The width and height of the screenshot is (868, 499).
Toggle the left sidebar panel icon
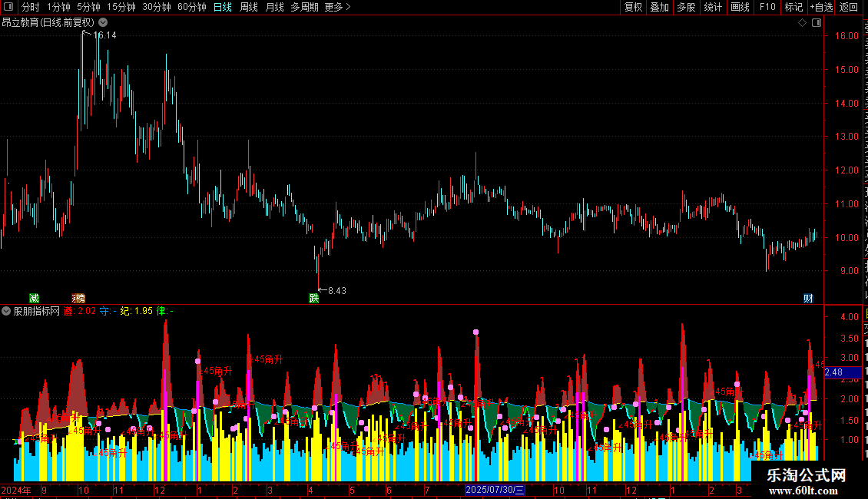8,7
